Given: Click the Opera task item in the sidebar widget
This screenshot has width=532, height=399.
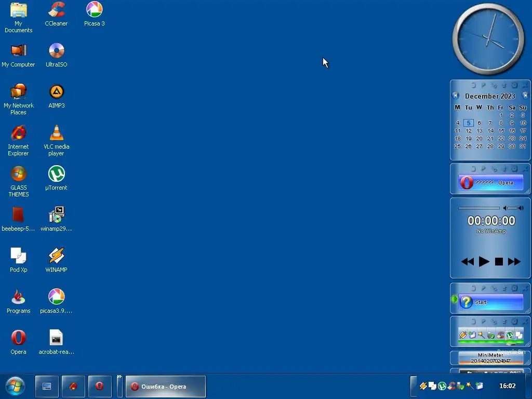Looking at the screenshot, I should [x=490, y=182].
